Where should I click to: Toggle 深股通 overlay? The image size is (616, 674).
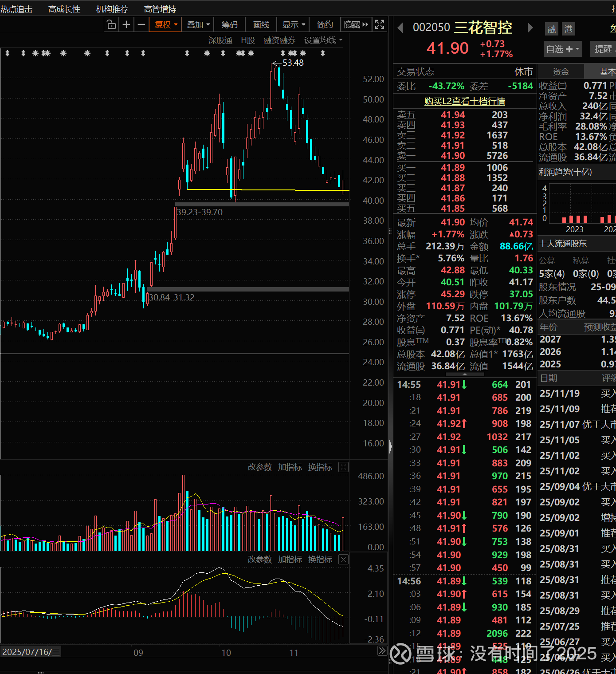click(x=220, y=40)
